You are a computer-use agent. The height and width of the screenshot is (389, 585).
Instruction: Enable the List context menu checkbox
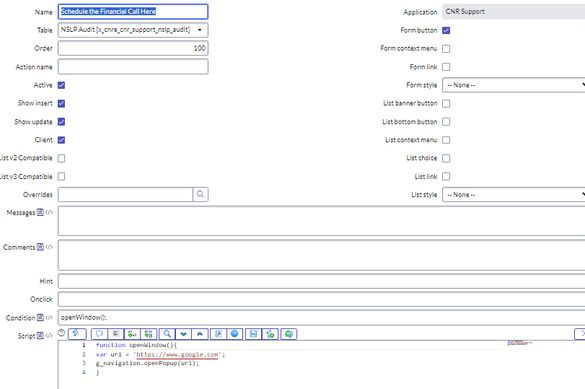446,140
